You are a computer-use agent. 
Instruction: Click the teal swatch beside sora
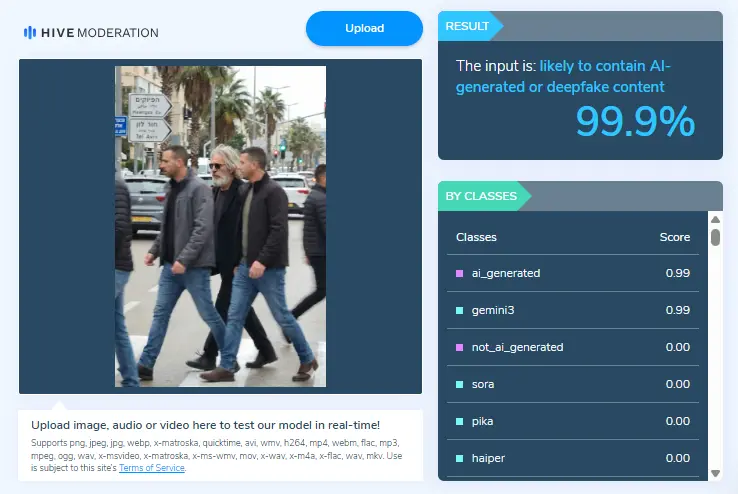click(x=459, y=384)
